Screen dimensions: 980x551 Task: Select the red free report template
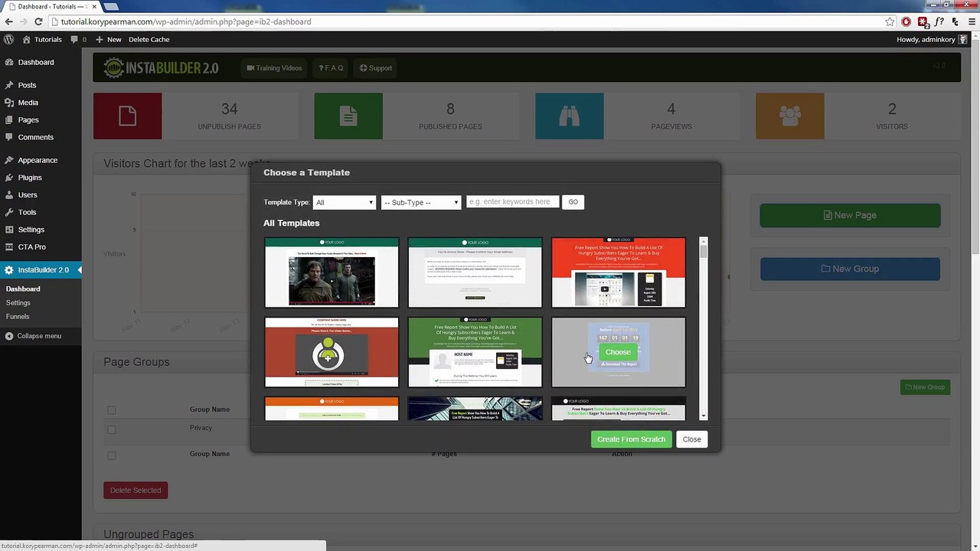click(x=619, y=272)
